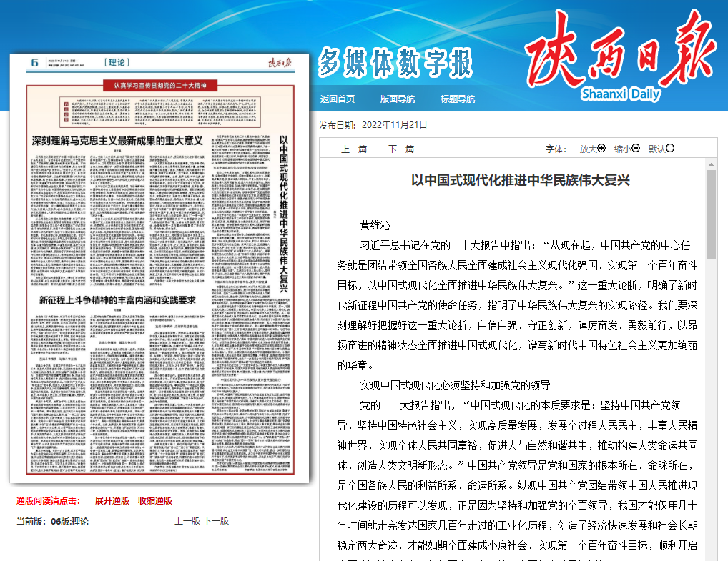Click the 放大 font size label

pos(588,149)
